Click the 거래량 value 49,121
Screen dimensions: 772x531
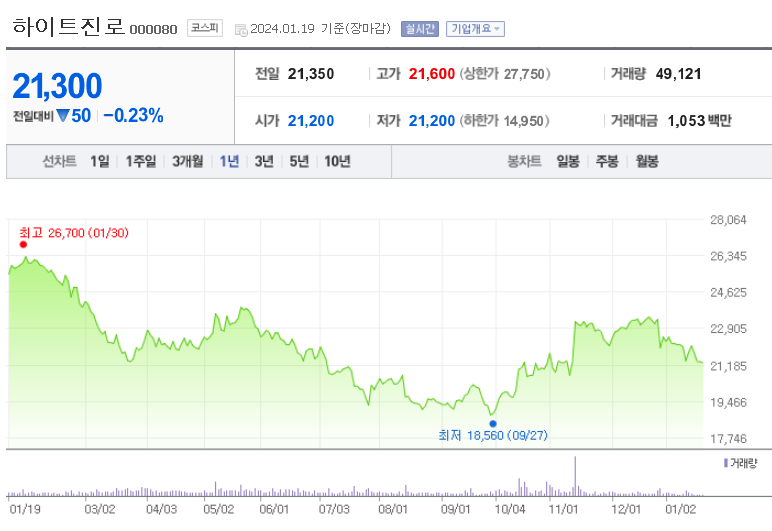pyautogui.click(x=678, y=74)
